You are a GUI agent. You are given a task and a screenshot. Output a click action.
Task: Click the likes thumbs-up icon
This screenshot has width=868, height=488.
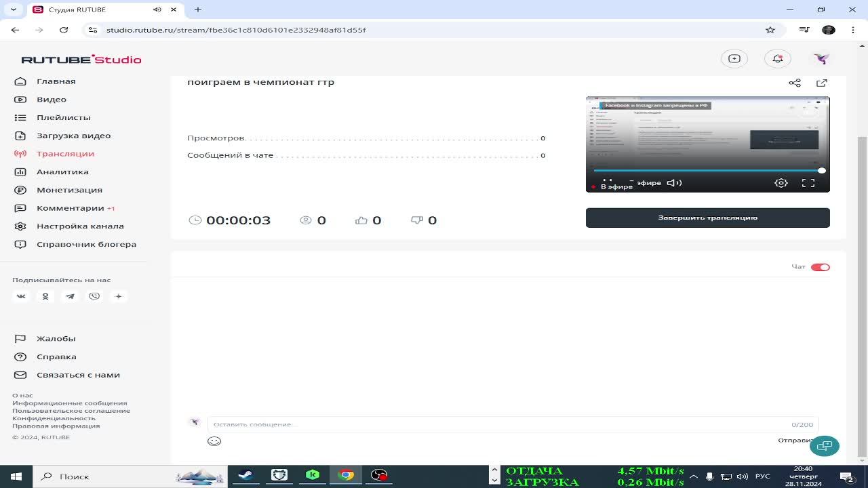tap(361, 220)
